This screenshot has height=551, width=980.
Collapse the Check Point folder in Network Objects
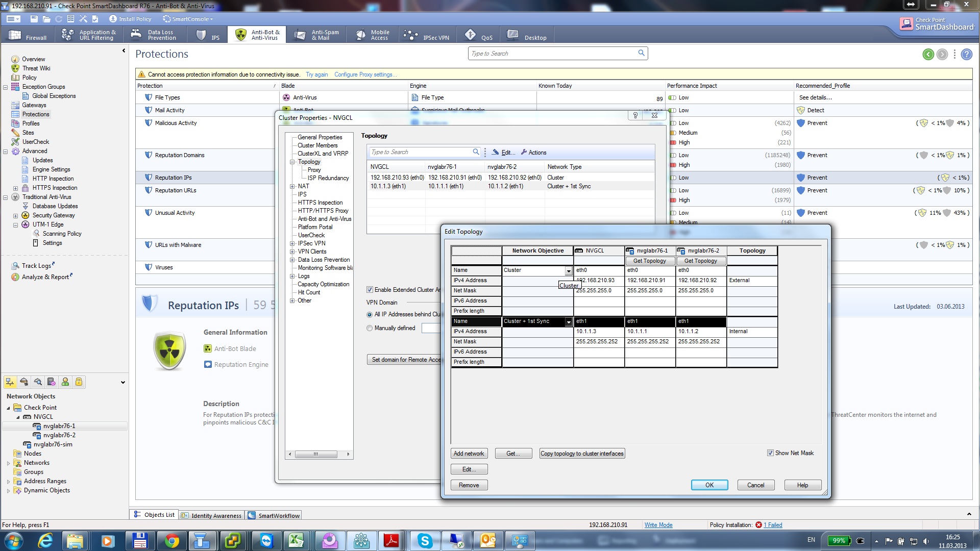click(x=8, y=408)
